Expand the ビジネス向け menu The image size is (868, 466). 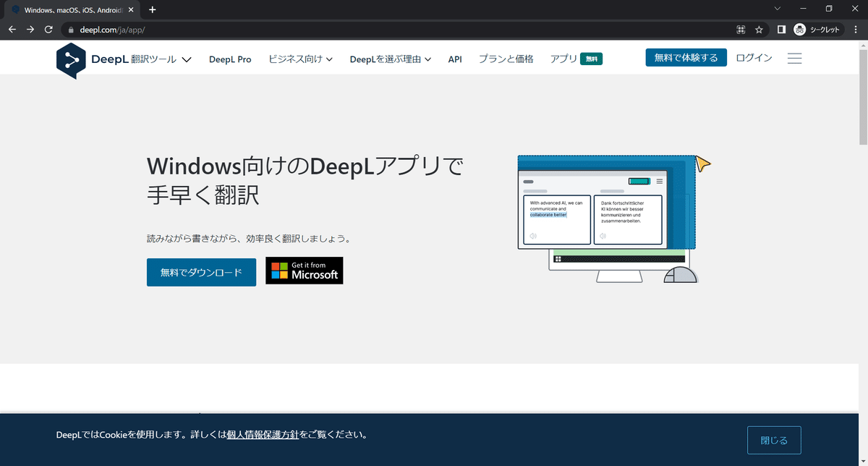[x=300, y=59]
